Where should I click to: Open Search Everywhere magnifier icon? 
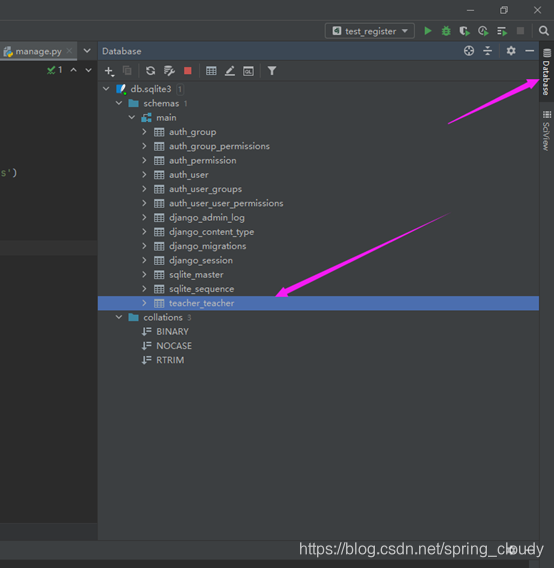click(x=543, y=31)
